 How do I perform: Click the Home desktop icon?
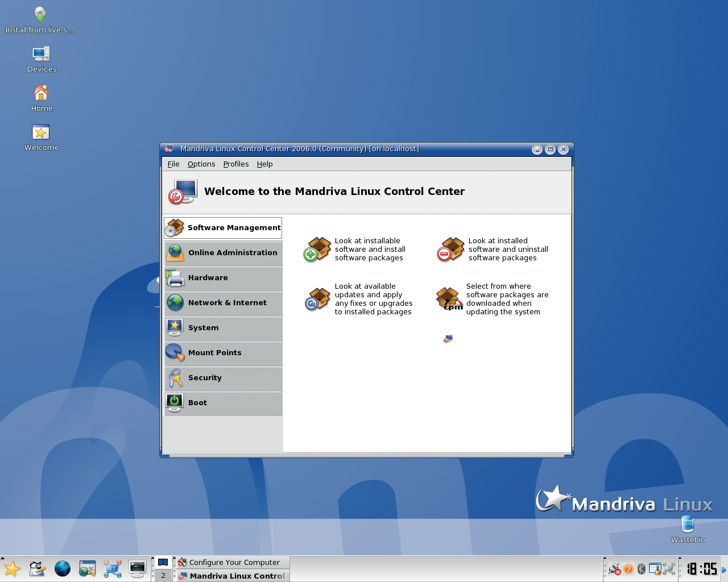coord(42,99)
